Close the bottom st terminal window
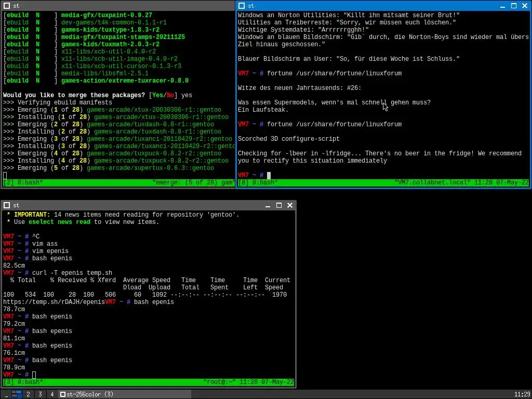 pos(290,206)
